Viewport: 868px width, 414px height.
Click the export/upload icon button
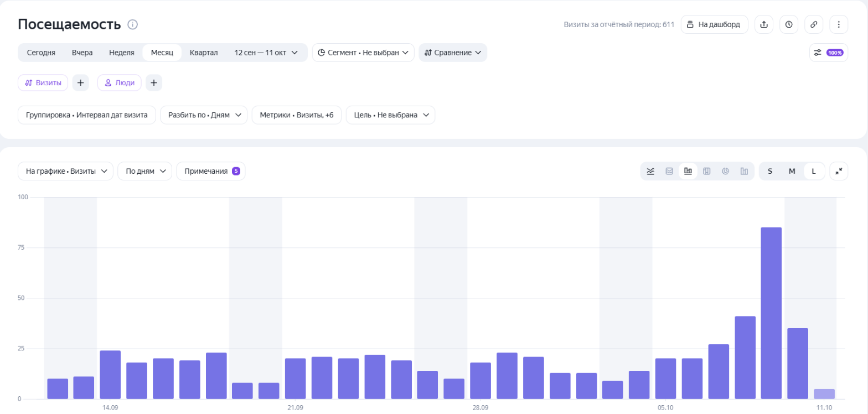764,24
